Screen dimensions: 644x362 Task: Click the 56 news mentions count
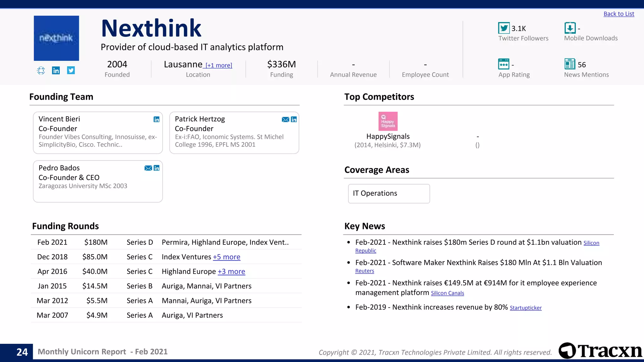pos(582,65)
